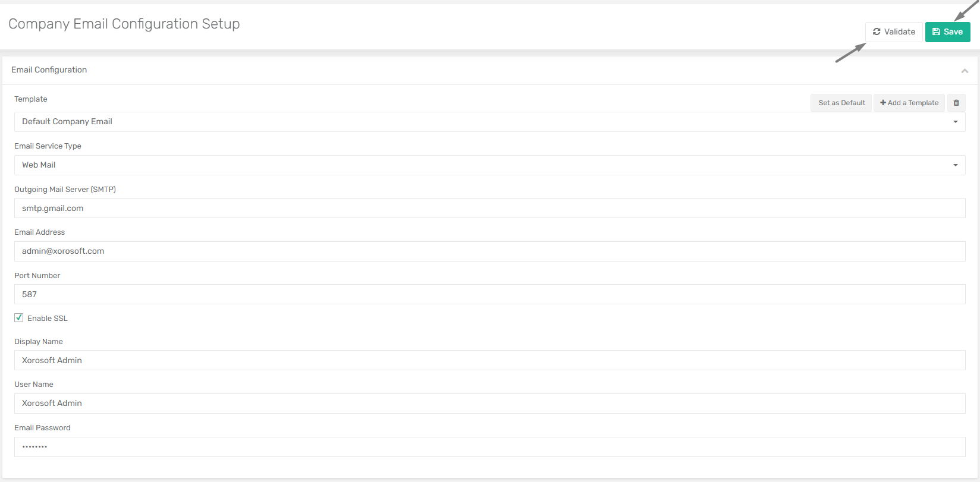
Task: Click the Email Password field
Action: [x=490, y=447]
